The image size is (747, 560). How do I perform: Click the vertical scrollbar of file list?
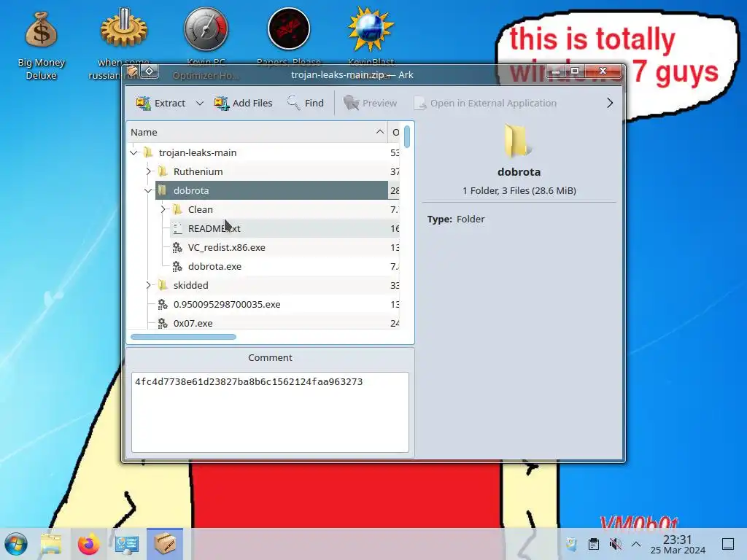click(407, 136)
